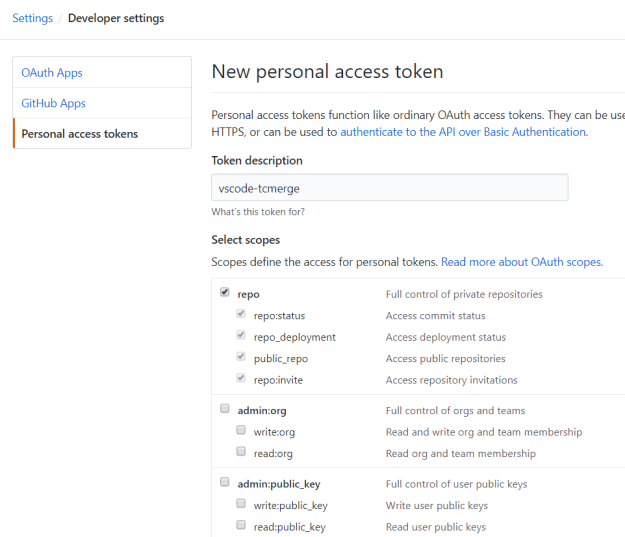Click the admin:public_key scope label
This screenshot has width=625, height=537.
click(x=279, y=484)
